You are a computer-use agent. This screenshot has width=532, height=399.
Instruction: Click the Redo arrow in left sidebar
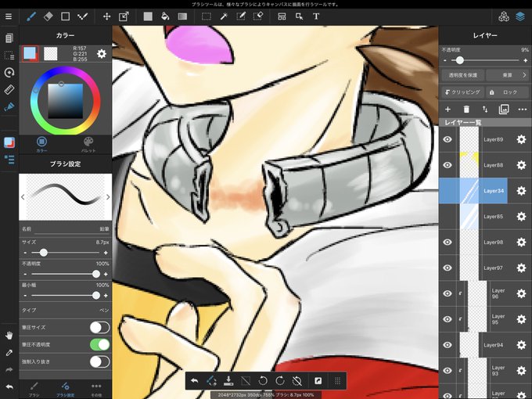(x=9, y=370)
